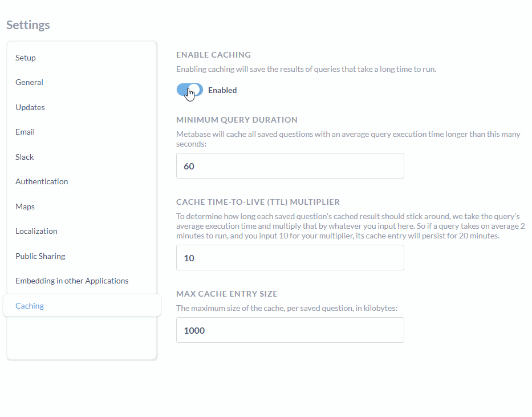Click the Minimum Query Duration heading
532x417 pixels.
point(236,120)
